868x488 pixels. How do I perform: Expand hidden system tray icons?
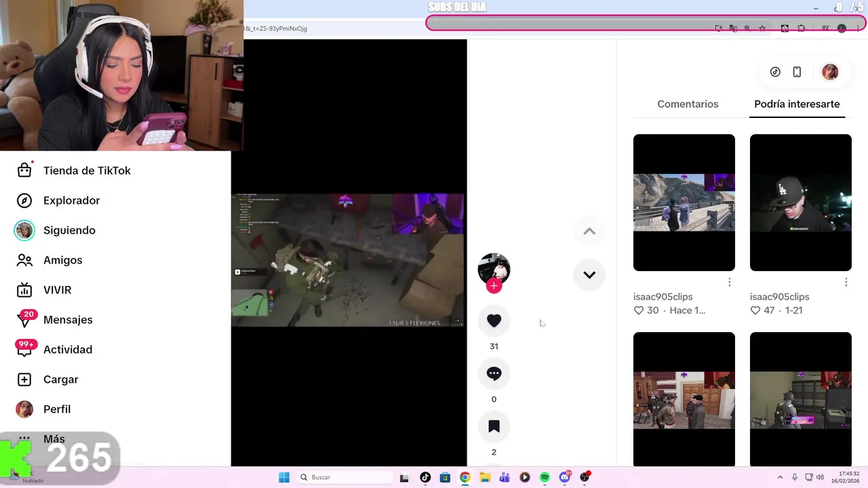click(780, 477)
